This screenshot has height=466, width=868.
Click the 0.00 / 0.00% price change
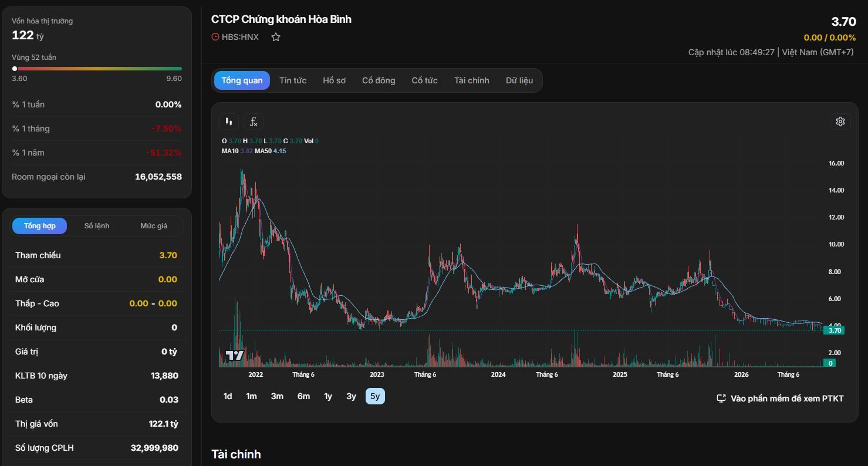click(x=830, y=38)
